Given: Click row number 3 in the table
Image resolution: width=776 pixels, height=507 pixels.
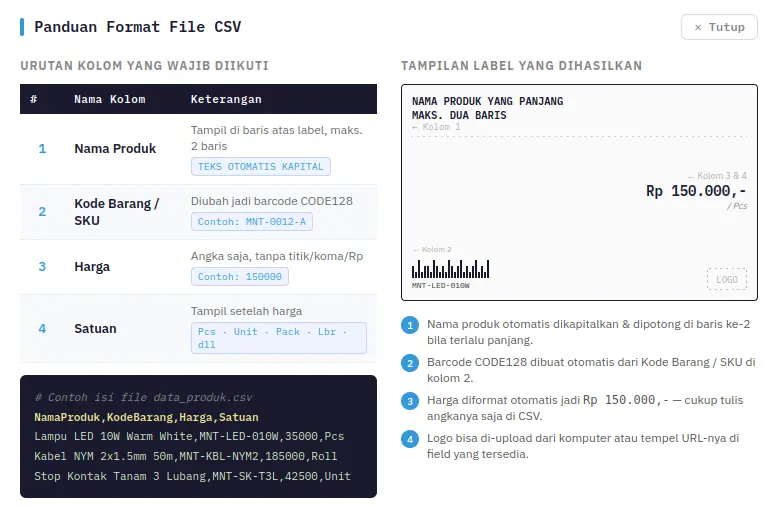Looking at the screenshot, I should pyautogui.click(x=42, y=267).
